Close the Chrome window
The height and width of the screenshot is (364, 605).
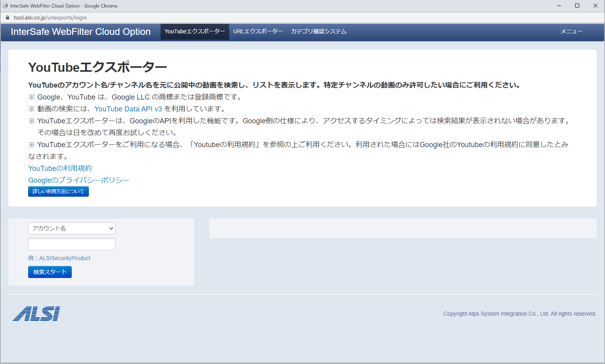tap(595, 6)
